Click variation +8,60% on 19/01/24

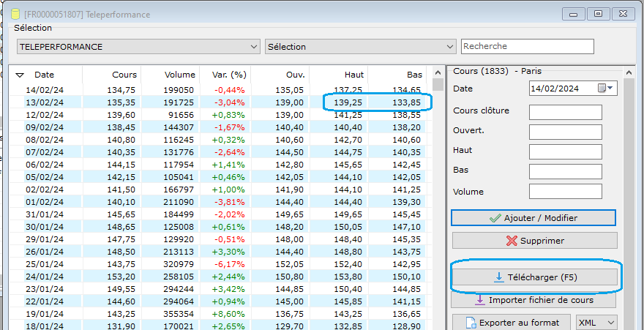228,314
